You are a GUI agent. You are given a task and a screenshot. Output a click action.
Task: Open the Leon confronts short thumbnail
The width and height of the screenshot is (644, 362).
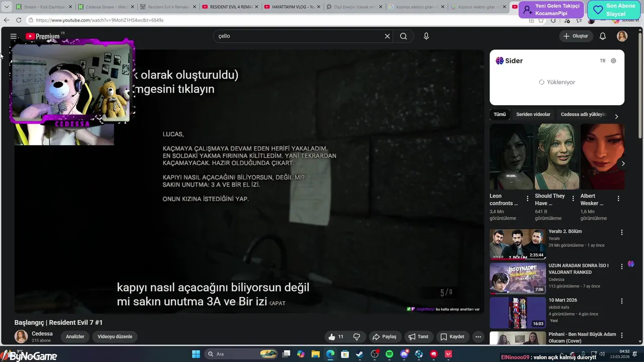[512, 156]
